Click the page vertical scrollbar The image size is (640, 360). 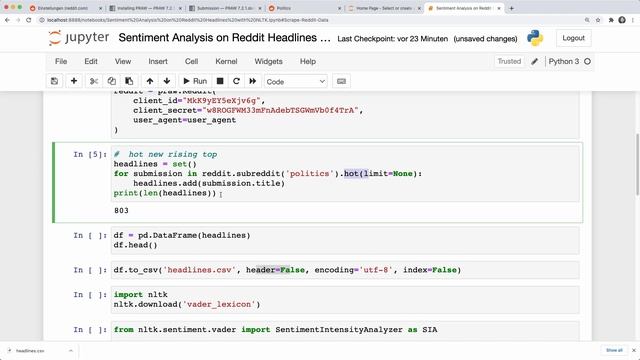pyautogui.click(x=637, y=164)
